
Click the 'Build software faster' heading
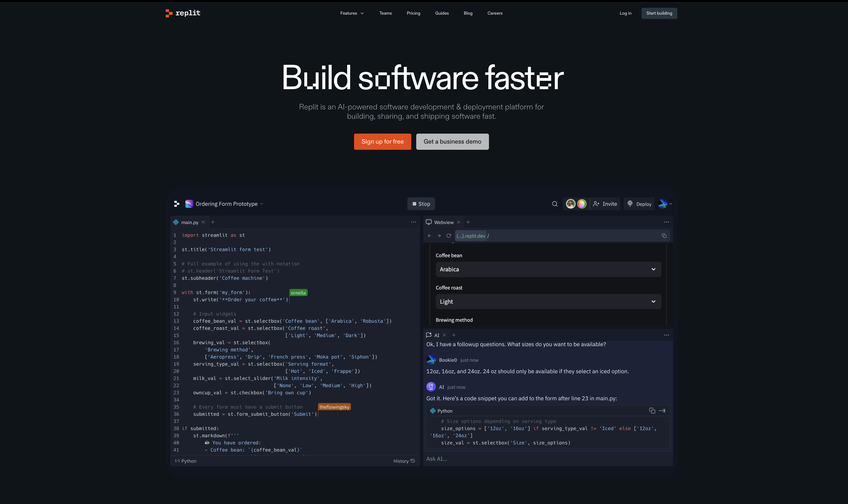pos(422,77)
